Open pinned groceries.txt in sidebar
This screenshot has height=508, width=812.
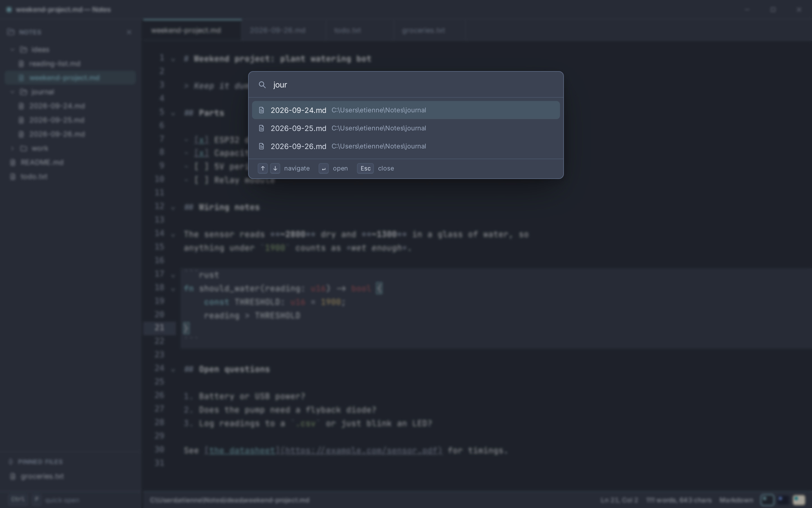pyautogui.click(x=70, y=476)
